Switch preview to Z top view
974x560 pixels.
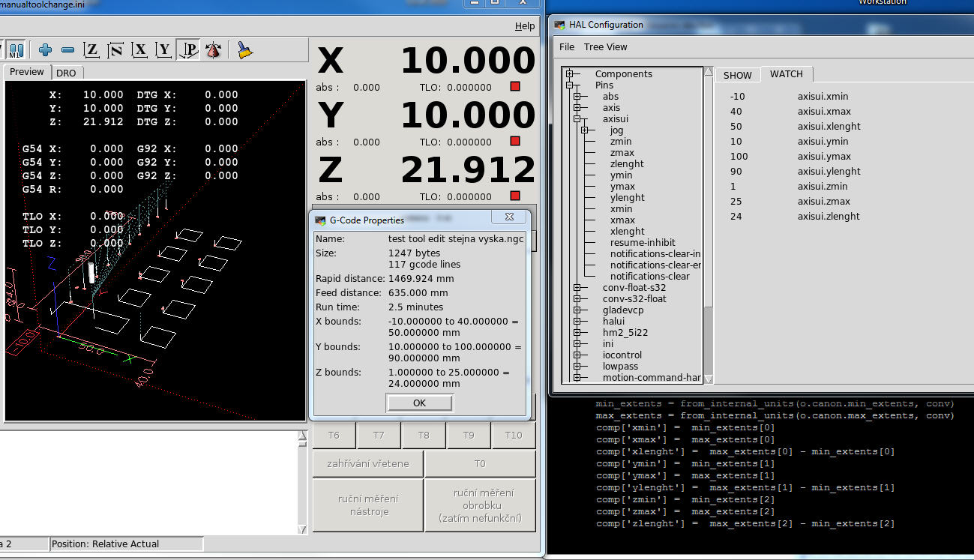click(91, 50)
